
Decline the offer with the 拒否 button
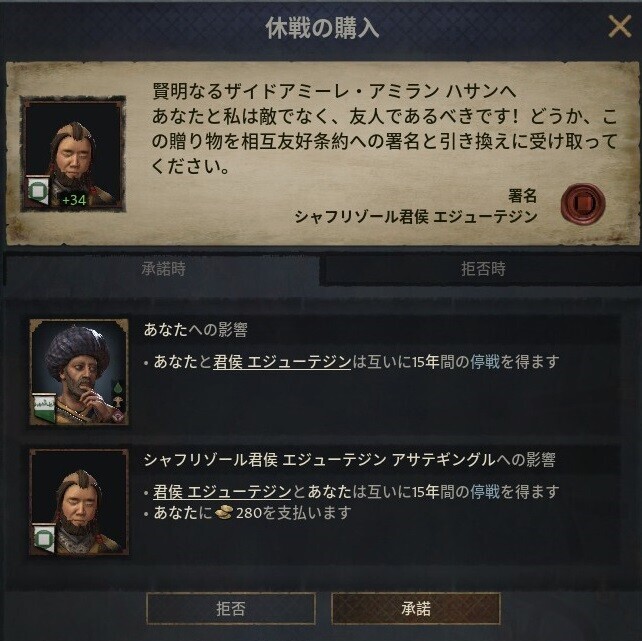coord(231,608)
